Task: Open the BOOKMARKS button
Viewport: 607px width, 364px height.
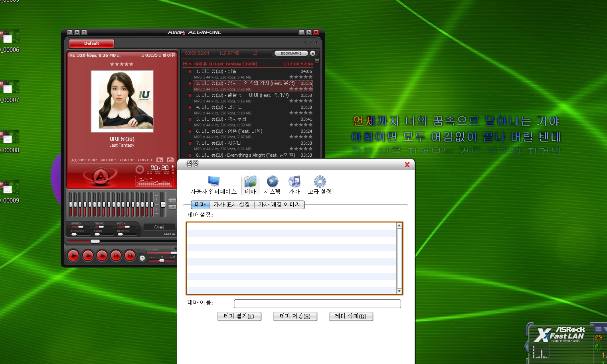Action: tap(291, 53)
